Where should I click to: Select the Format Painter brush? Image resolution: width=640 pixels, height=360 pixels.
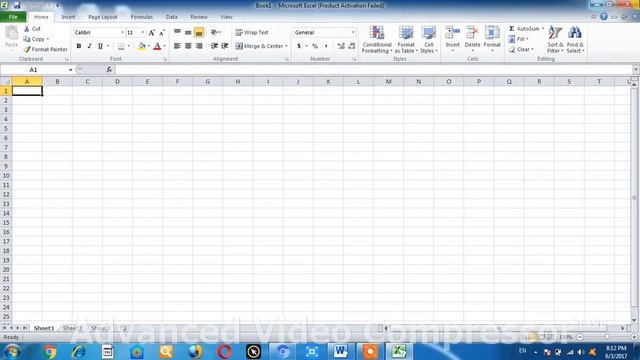pos(27,49)
